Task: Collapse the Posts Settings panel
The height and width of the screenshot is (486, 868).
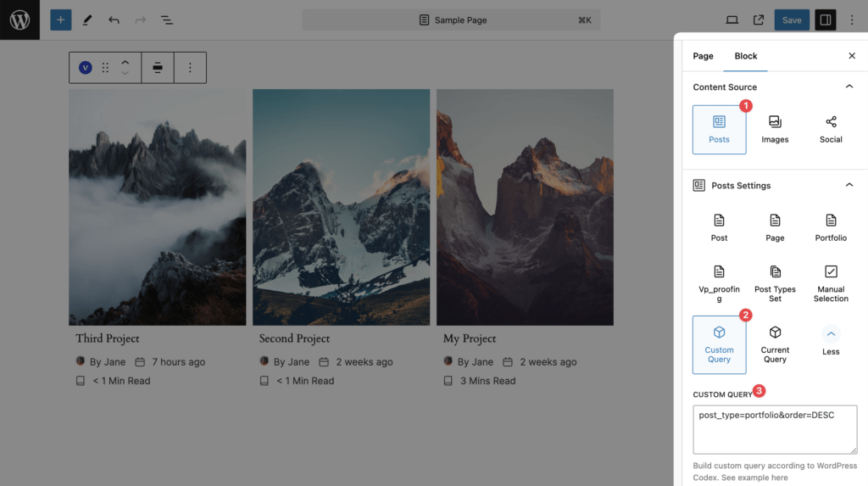Action: [x=849, y=185]
